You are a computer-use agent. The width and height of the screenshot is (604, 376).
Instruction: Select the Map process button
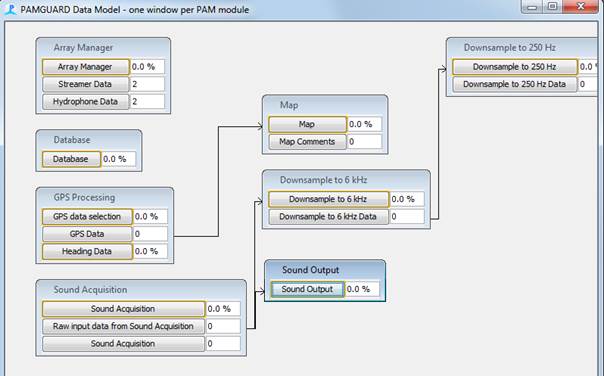(x=307, y=124)
